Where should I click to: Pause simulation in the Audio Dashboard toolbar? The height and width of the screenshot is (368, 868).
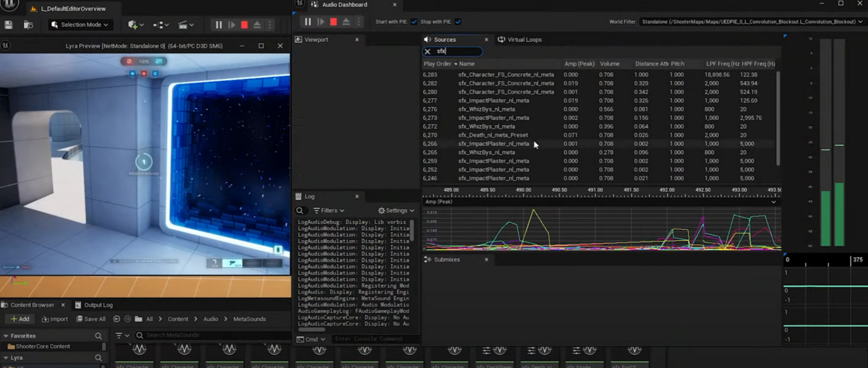pos(308,22)
